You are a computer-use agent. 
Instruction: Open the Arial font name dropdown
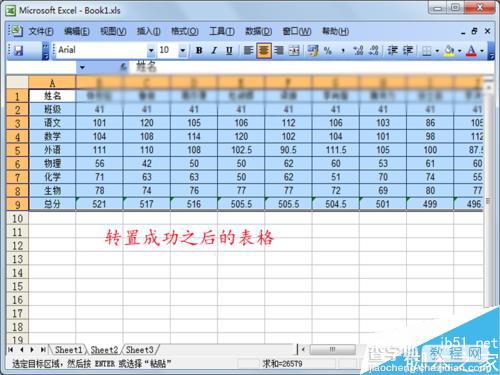coord(151,51)
